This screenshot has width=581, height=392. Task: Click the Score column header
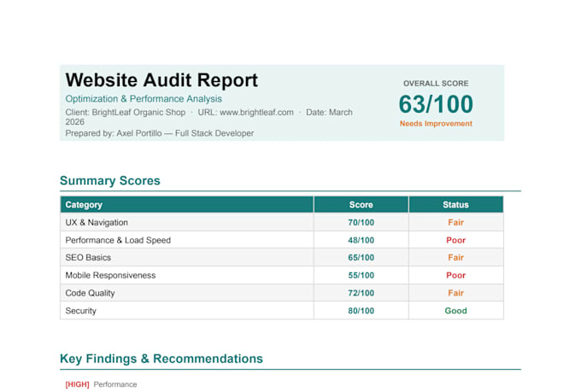coord(361,205)
